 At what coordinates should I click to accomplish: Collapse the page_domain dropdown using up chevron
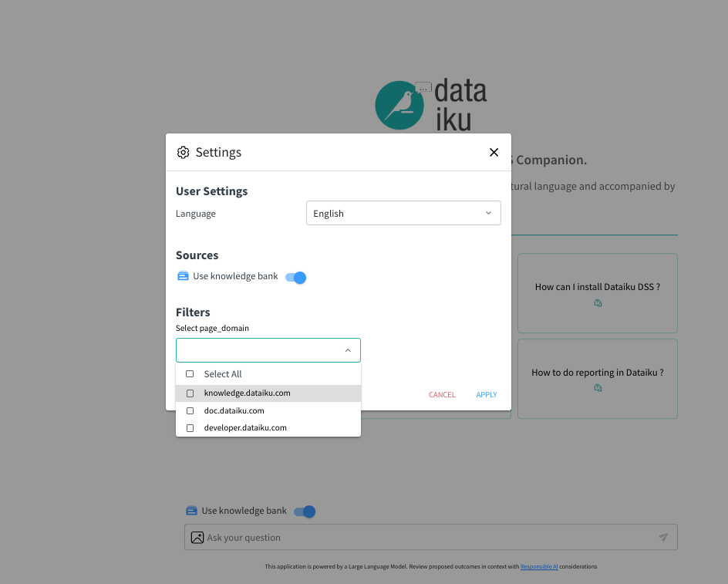click(x=348, y=350)
